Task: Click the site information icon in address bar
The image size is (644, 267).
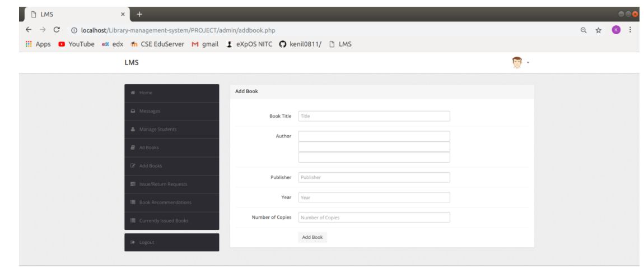Action: pyautogui.click(x=74, y=30)
